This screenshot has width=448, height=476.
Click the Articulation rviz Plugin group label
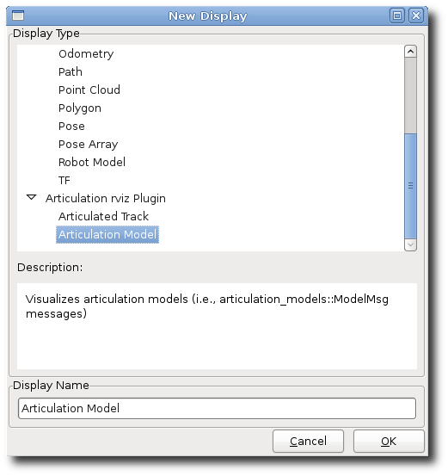point(106,199)
